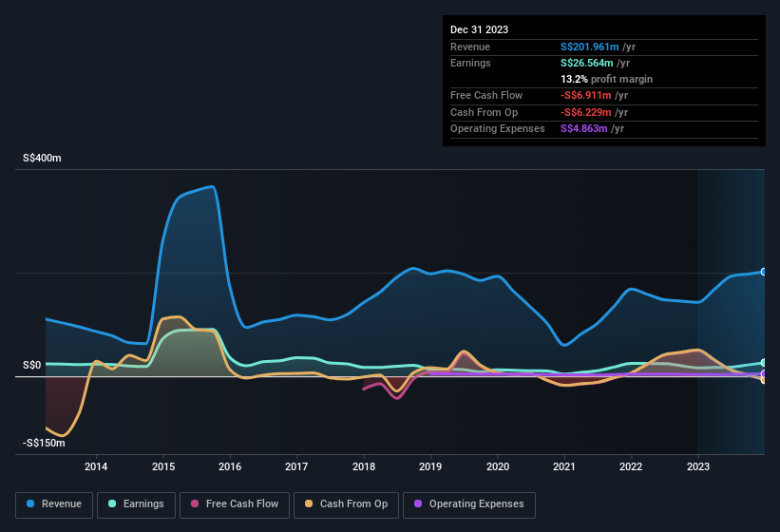Click the -S$150m y-axis label
Screen dimensions: 780x532
44,443
